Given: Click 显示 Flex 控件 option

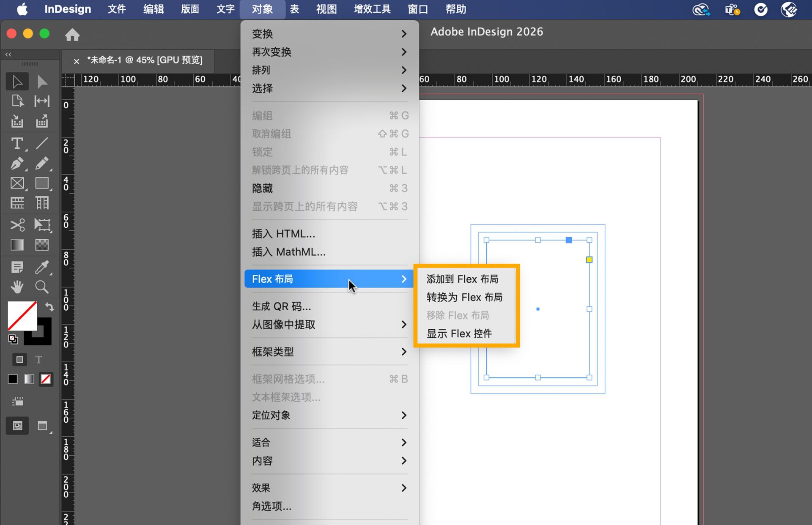Looking at the screenshot, I should click(459, 333).
